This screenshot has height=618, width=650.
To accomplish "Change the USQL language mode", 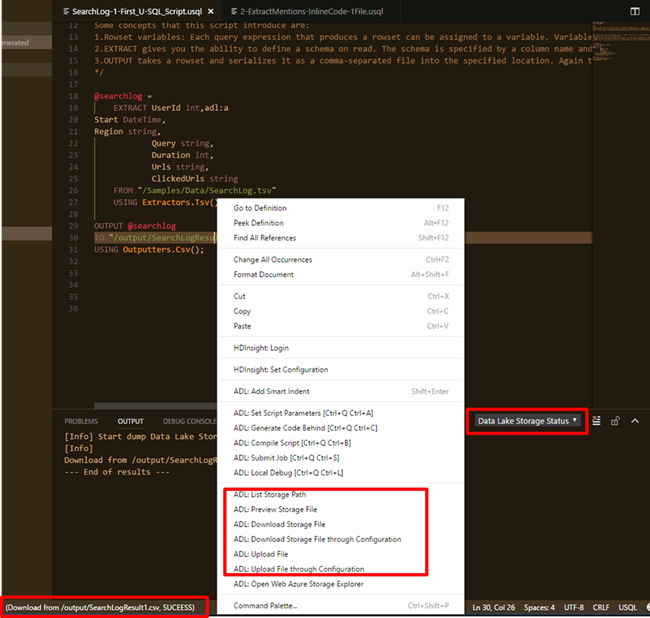I will (628, 608).
